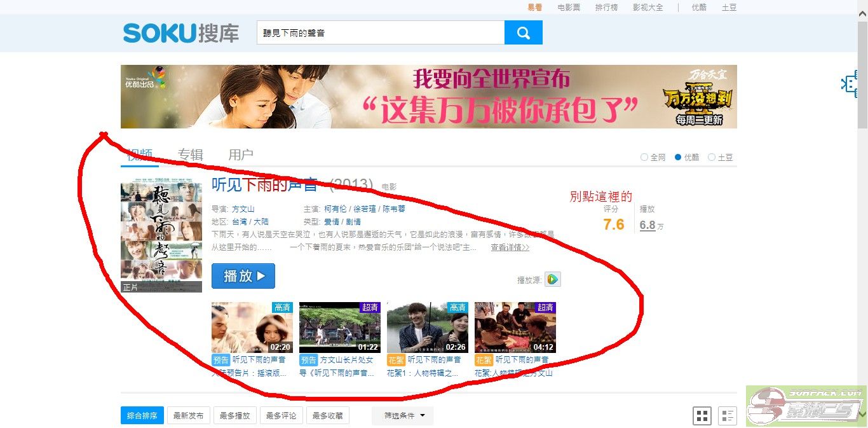
Task: Switch to grid view layout at bottom right
Action: pos(703,415)
